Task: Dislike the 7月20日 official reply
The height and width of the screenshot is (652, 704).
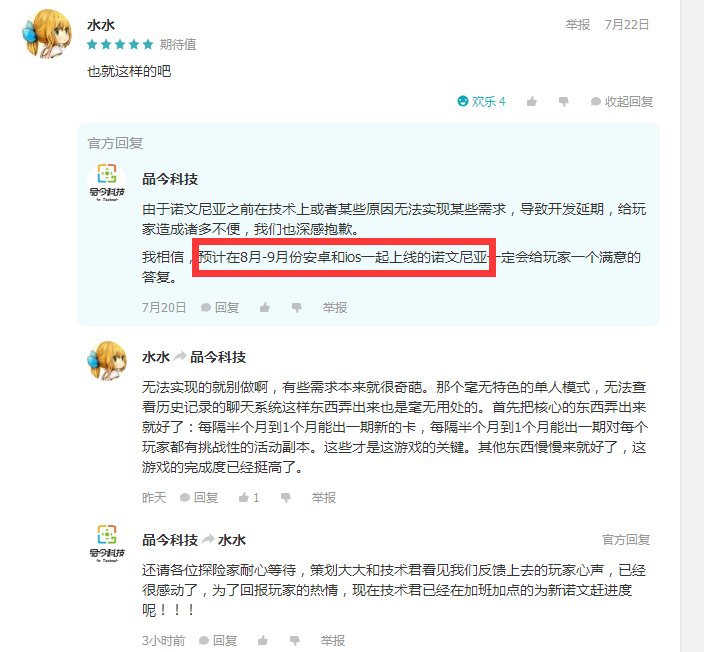Action: pyautogui.click(x=296, y=308)
